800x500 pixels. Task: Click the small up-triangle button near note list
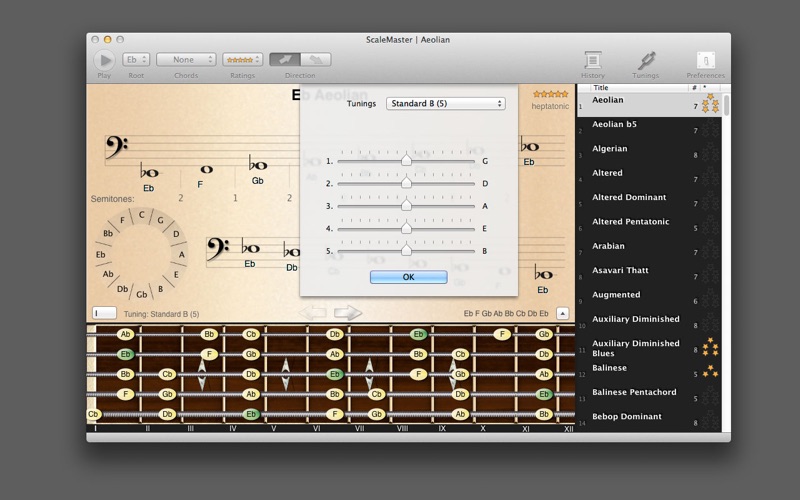[x=562, y=313]
